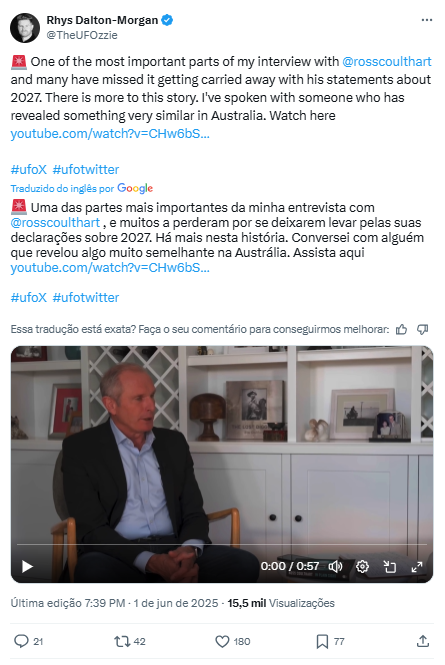The width and height of the screenshot is (445, 665).
Task: Like the post with heart icon
Action: 222,641
